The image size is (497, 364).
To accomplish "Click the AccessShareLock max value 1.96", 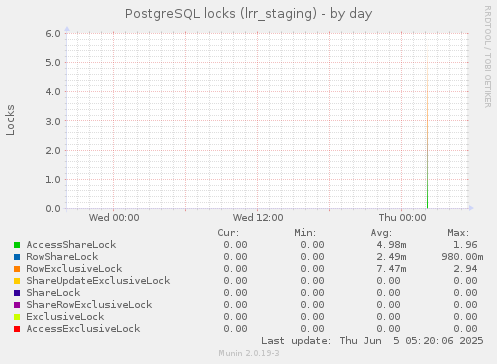I will pos(465,245).
